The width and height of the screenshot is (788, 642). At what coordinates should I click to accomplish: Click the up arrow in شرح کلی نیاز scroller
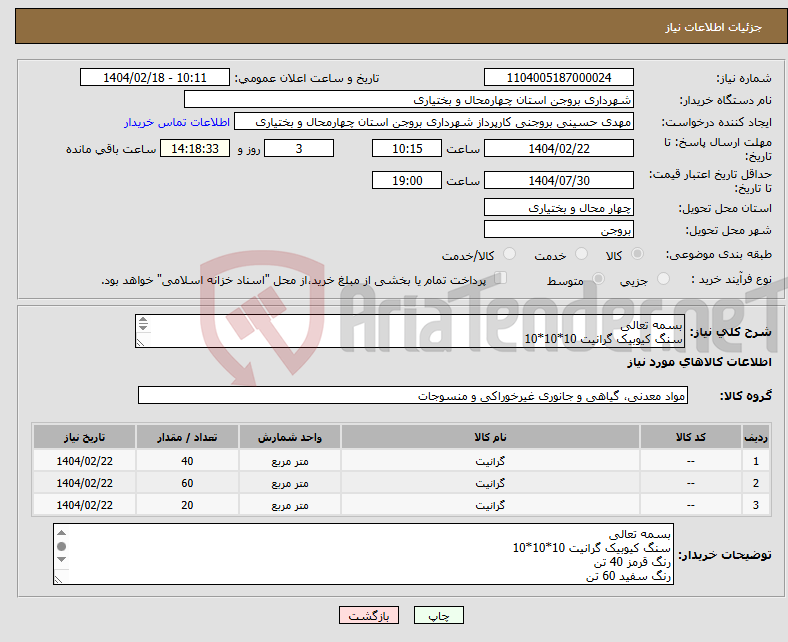(143, 320)
